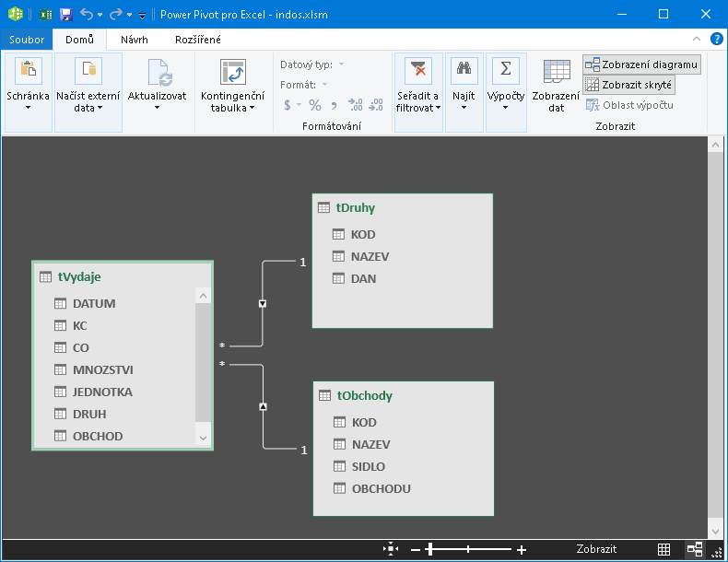Open the Help question mark icon
The image size is (728, 562).
[716, 40]
